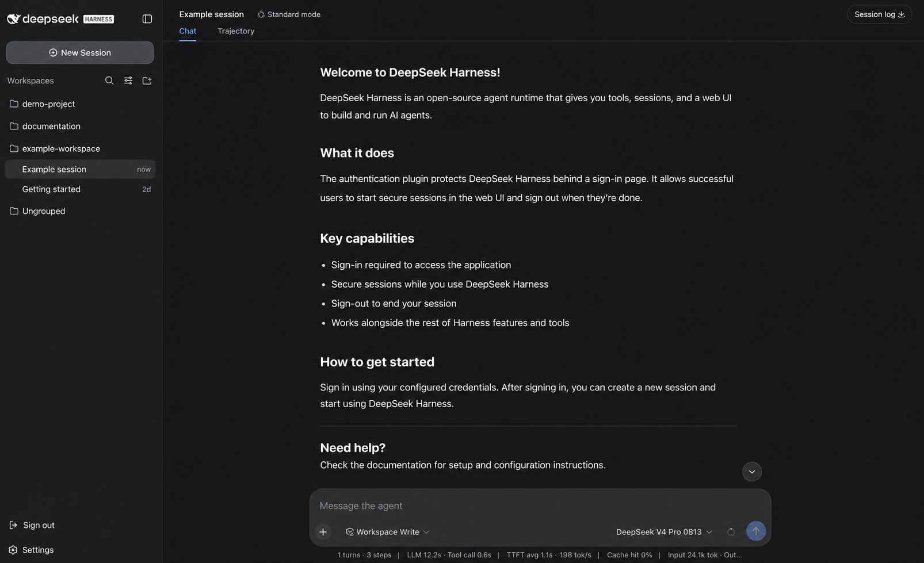Screen dimensions: 924x563
Task: Open the DeepSeek V4 Pro 0813 model dropdown
Action: pos(664,532)
